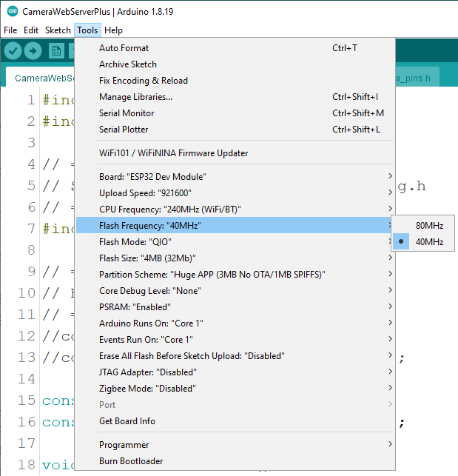Launch the Serial Monitor

[235, 113]
